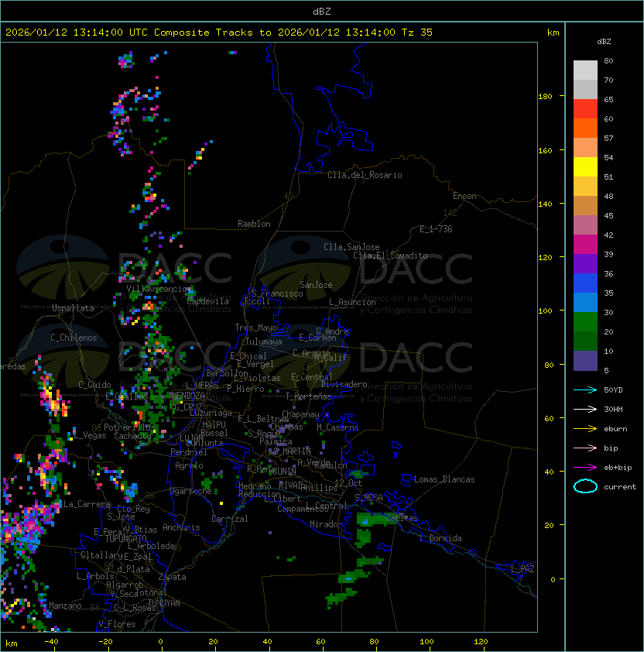The width and height of the screenshot is (644, 652).
Task: Click the 'E_1-736' map label
Action: (x=436, y=229)
